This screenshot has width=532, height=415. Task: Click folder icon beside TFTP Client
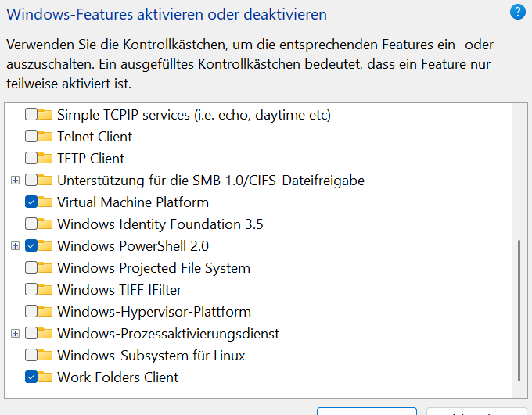[45, 159]
